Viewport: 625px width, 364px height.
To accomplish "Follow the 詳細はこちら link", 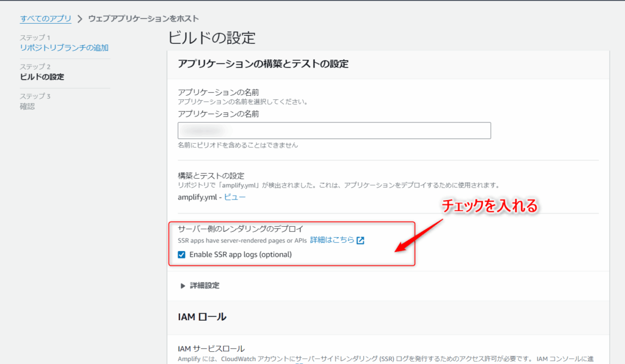I will tap(331, 240).
